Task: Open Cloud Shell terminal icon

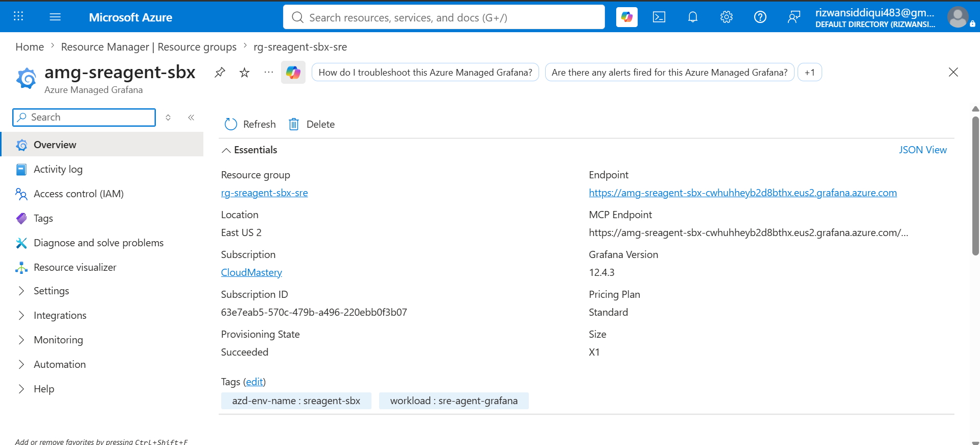Action: click(659, 17)
